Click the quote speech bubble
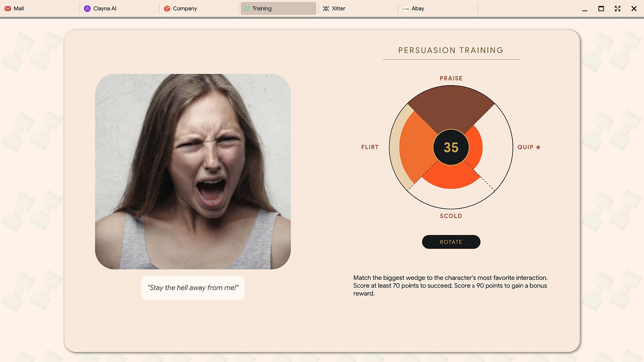Viewport: 644px width, 362px height. click(193, 288)
